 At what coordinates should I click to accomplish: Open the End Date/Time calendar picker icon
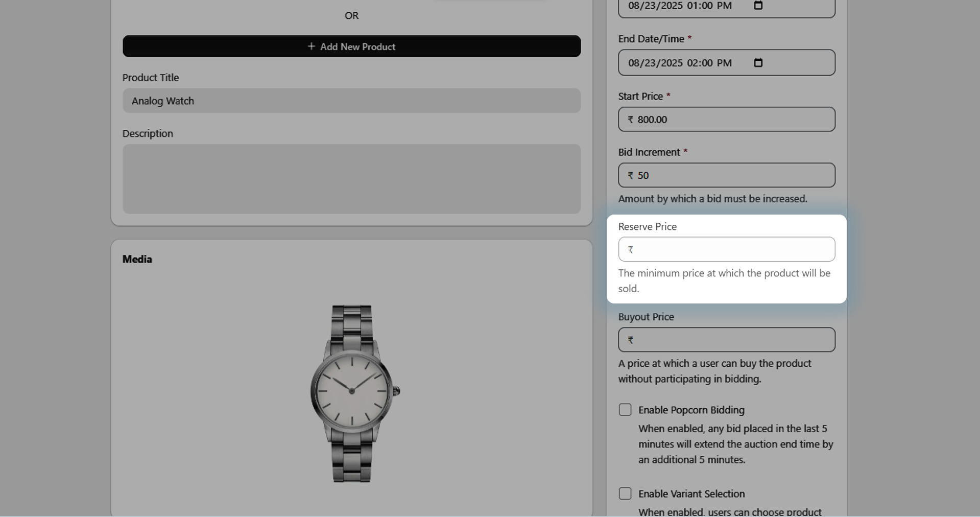click(x=758, y=63)
